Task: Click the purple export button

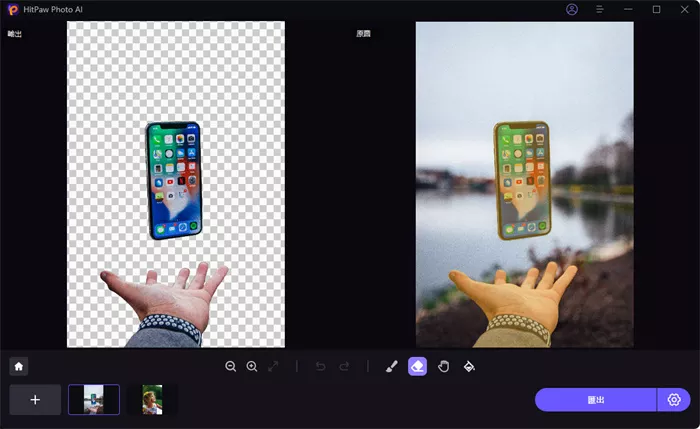Action: pyautogui.click(x=596, y=400)
